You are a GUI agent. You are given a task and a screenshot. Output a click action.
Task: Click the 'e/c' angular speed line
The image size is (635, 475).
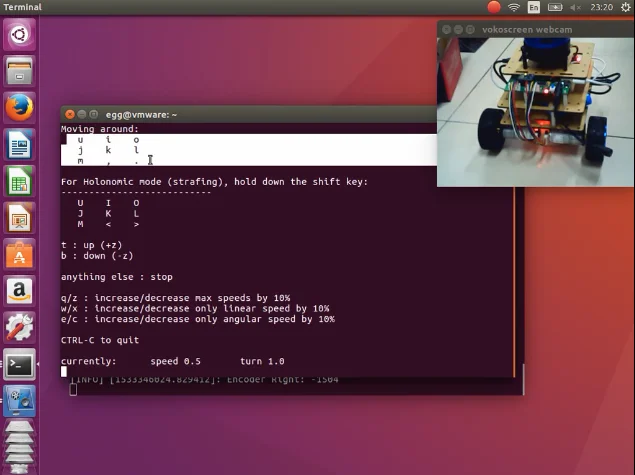point(198,319)
